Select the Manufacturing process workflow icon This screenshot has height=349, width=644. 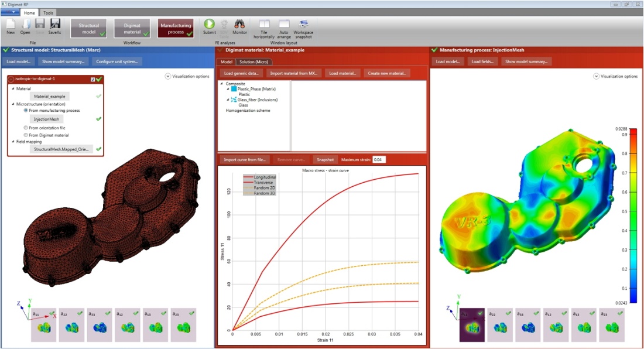176,27
